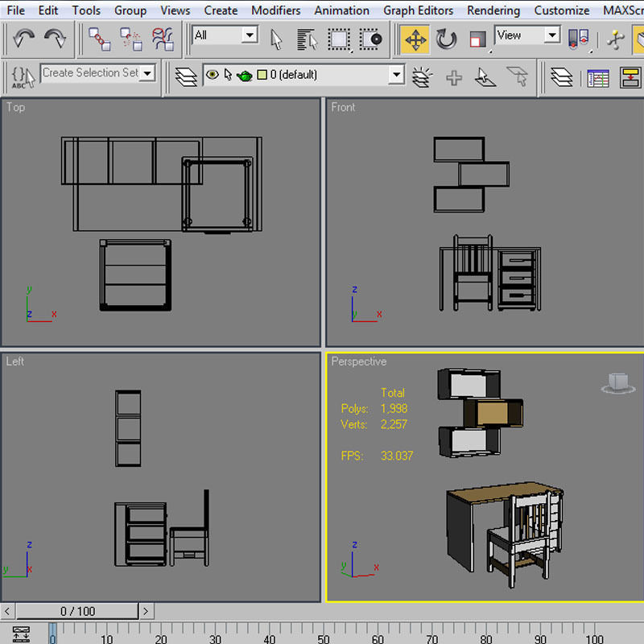This screenshot has height=644, width=644.
Task: Click the Perspective viewport label
Action: (x=359, y=361)
